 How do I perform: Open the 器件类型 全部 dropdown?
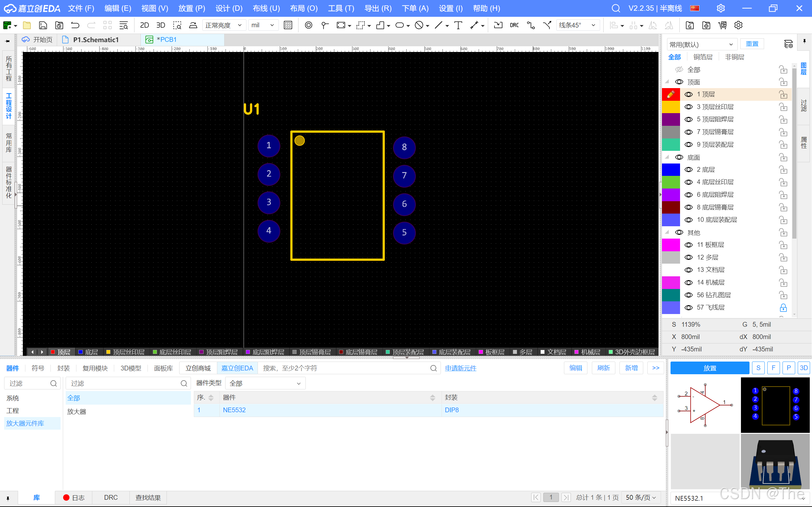[265, 383]
